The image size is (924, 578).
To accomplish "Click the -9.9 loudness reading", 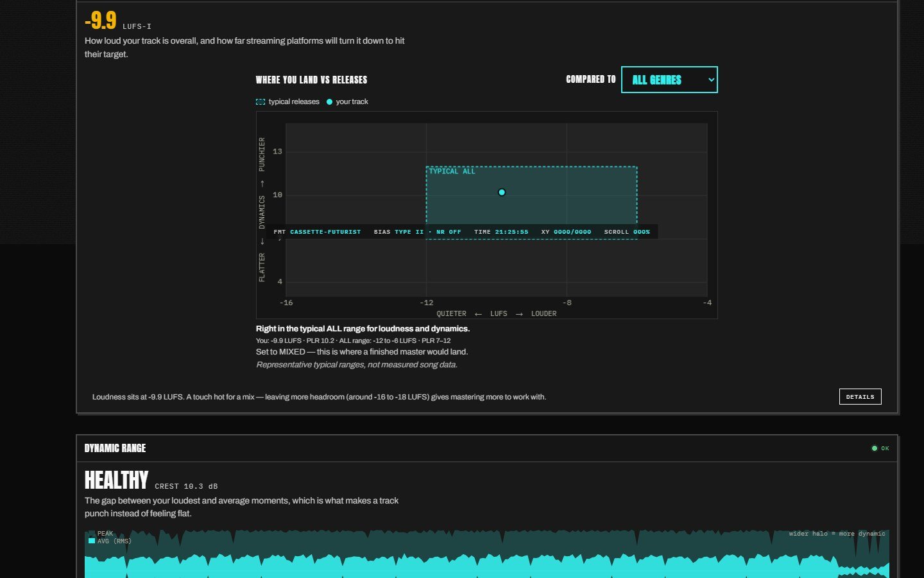I will click(x=101, y=21).
